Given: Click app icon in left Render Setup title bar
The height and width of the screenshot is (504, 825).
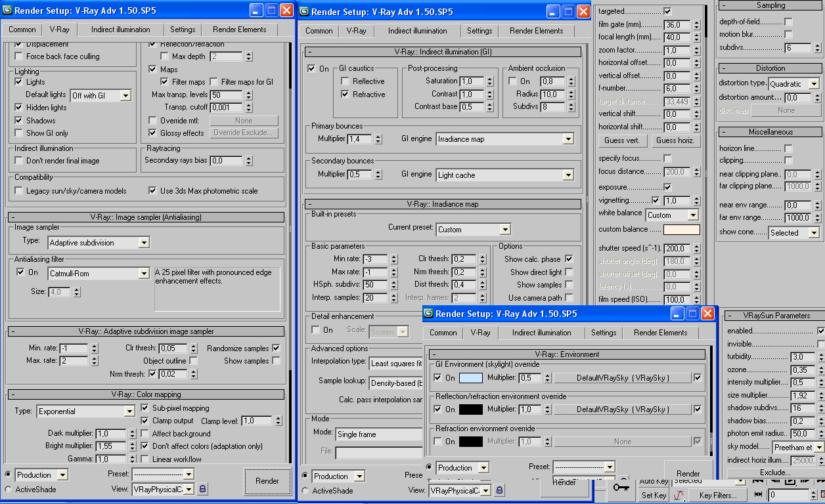Looking at the screenshot, I should click(x=7, y=10).
